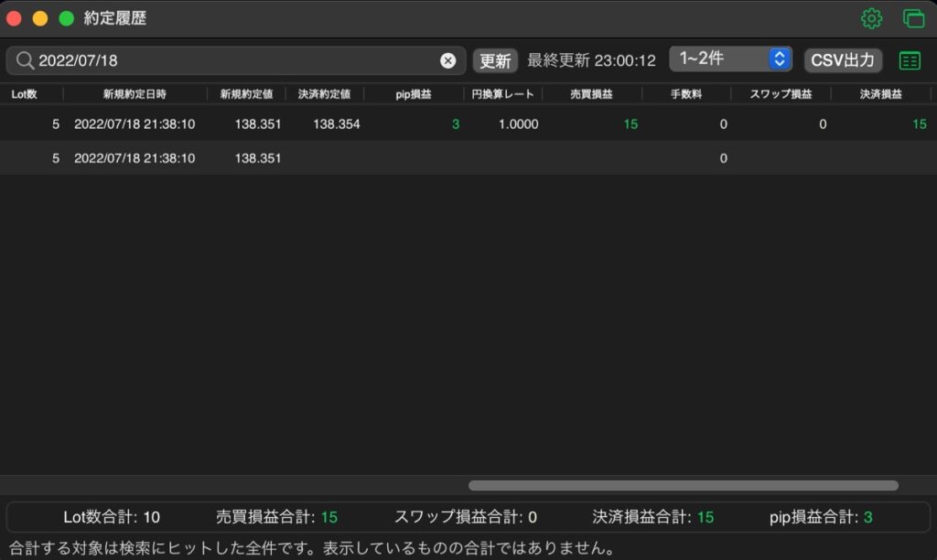Viewport: 937px width, 560px height.
Task: Click the first row's pip損益 value 3
Action: [456, 124]
